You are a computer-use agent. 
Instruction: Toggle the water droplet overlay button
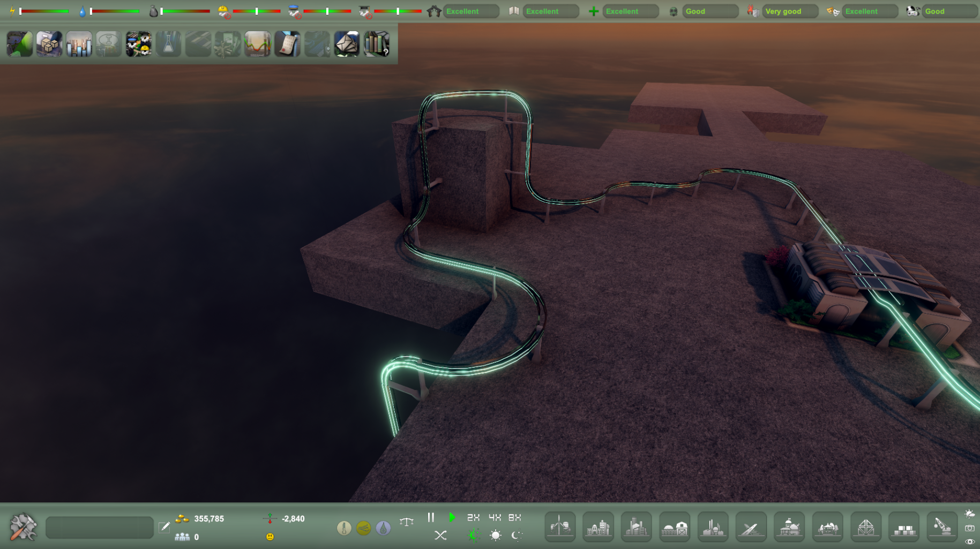383,528
